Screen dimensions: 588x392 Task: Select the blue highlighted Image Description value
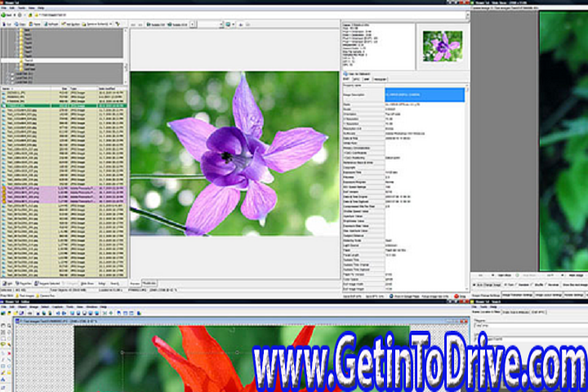pos(425,95)
